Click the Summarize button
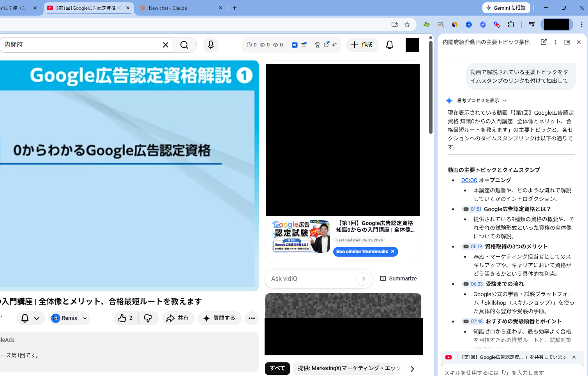This screenshot has width=588, height=376. [x=398, y=278]
